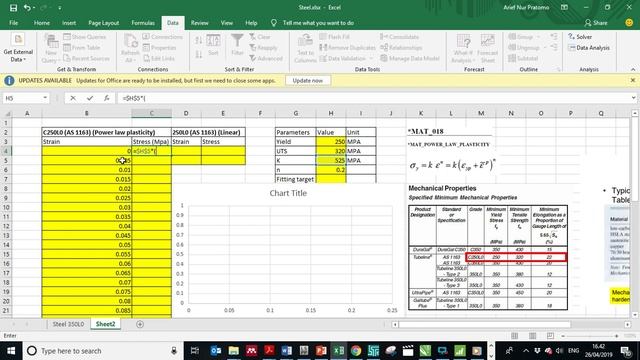
Task: Expand the formula bar
Action: tap(633, 98)
